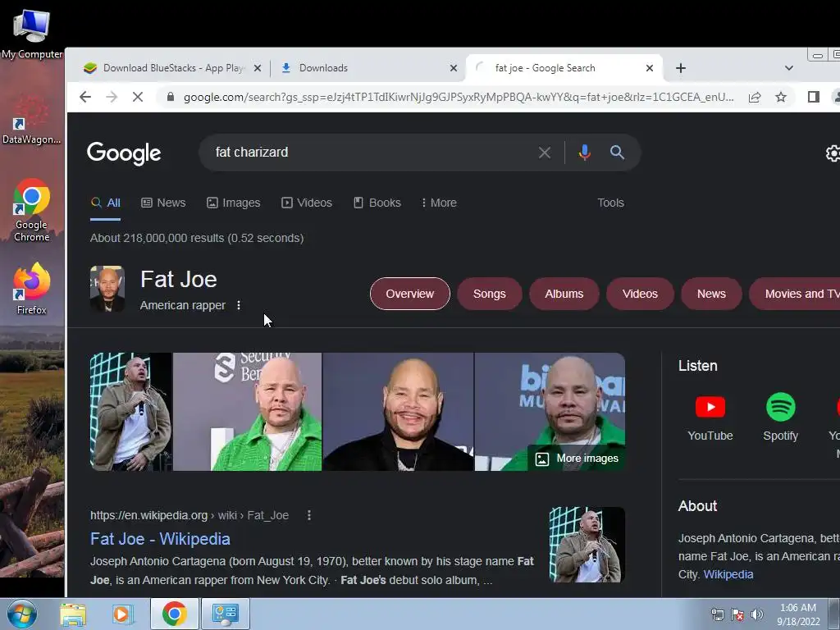The width and height of the screenshot is (840, 630).
Task: Listen on YouTube
Action: (x=710, y=418)
